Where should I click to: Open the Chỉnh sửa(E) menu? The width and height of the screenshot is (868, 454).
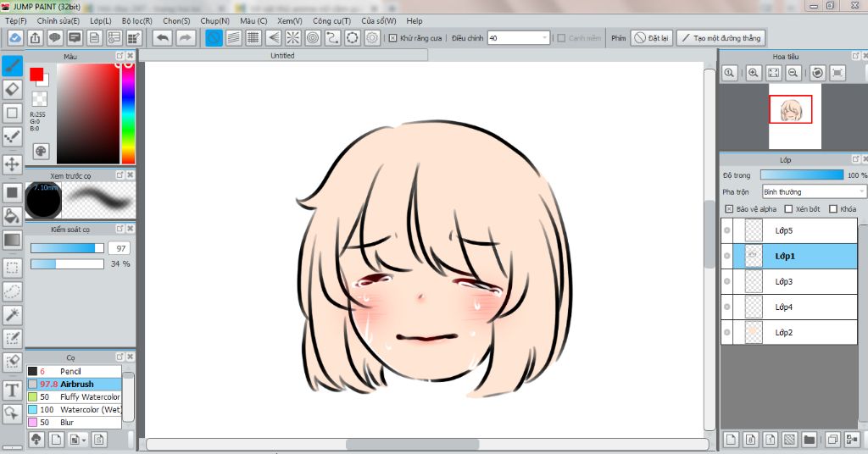tap(58, 21)
